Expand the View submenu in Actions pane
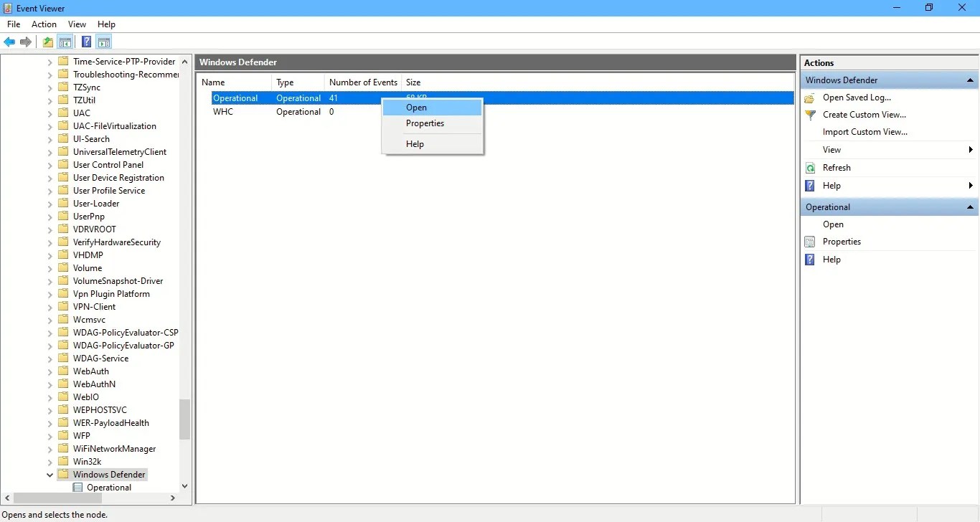Screen dimensions: 980x522 point(971,149)
